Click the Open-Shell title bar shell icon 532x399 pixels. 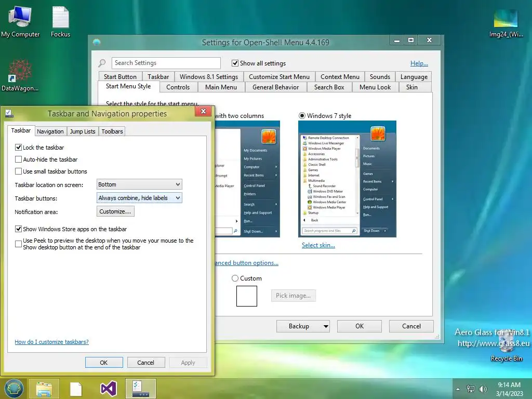[x=97, y=43]
